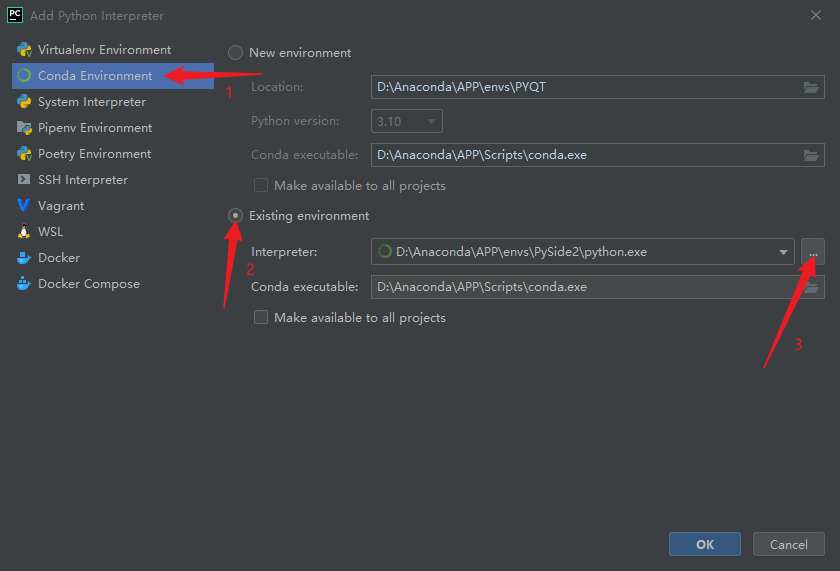Click the Pipenv Environment folder icon

point(24,127)
